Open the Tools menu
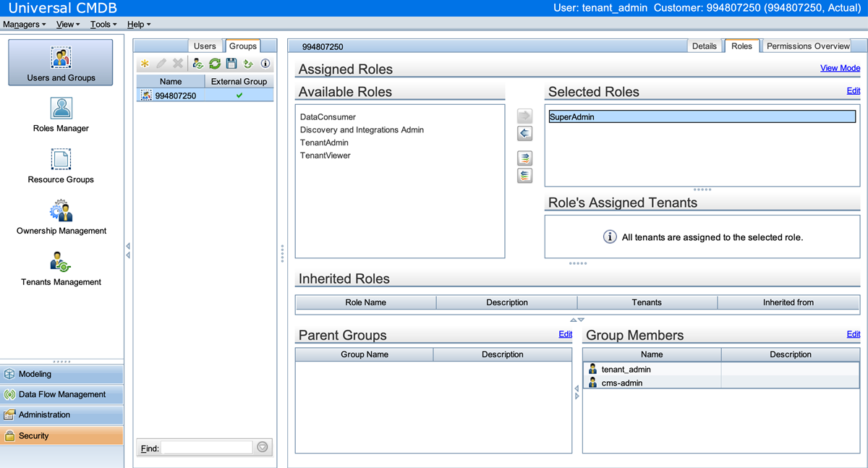 [102, 24]
